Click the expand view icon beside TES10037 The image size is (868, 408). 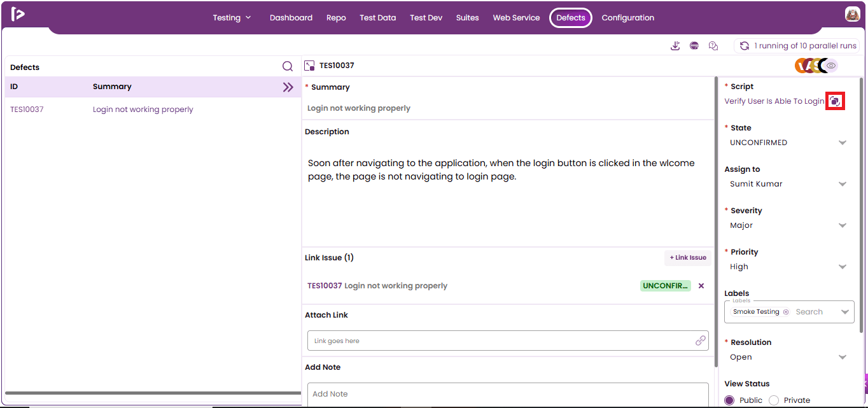pyautogui.click(x=310, y=66)
